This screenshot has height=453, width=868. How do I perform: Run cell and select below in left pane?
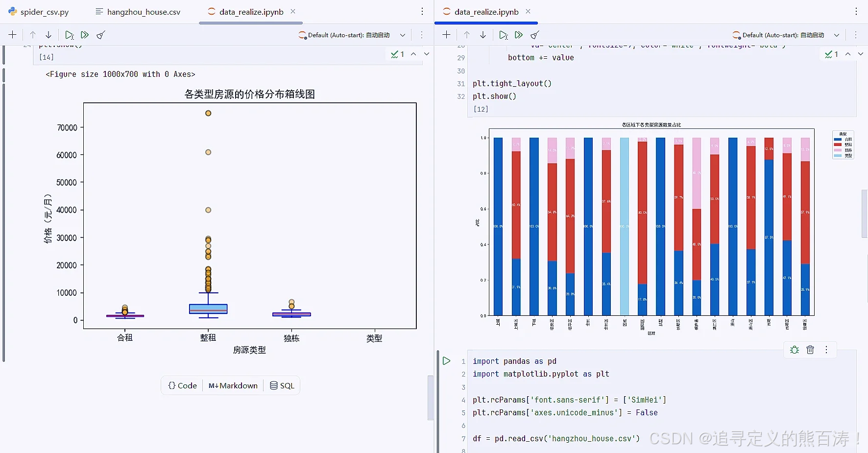(70, 35)
